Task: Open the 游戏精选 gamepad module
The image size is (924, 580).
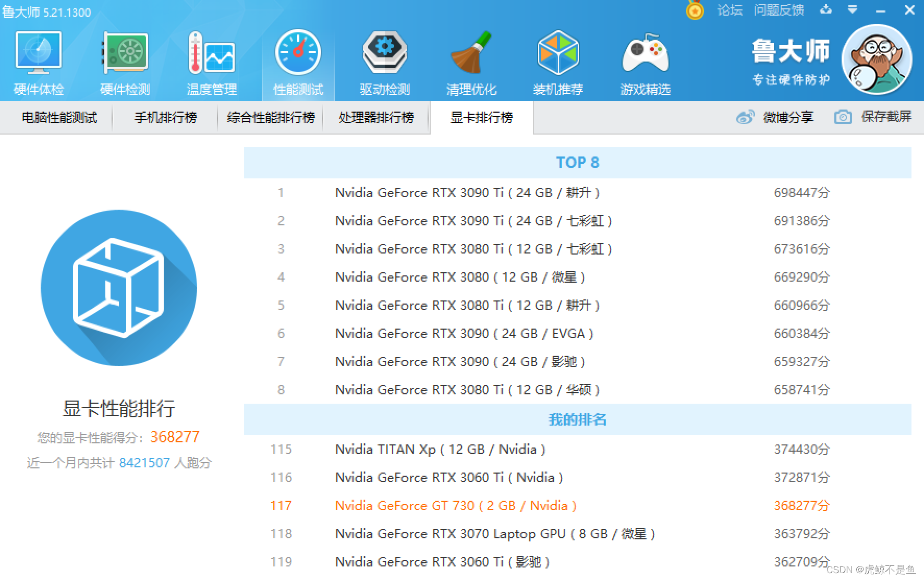Action: (x=646, y=64)
